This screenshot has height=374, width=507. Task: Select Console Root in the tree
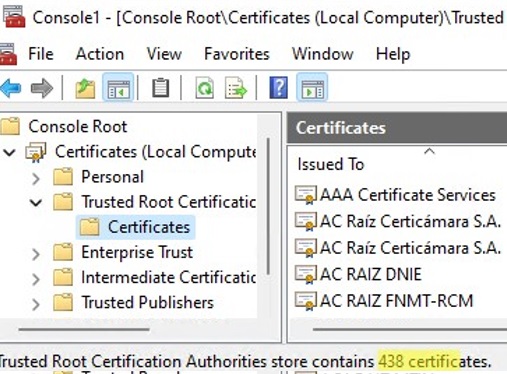pos(78,127)
